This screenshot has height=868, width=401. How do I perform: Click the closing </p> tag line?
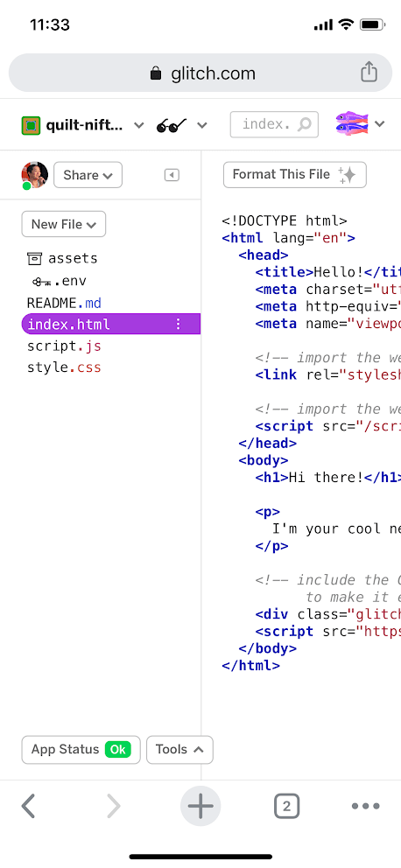tap(272, 546)
